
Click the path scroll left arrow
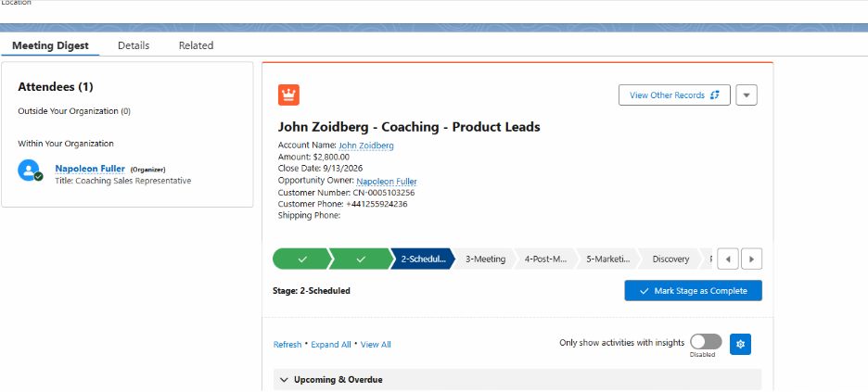tap(728, 259)
